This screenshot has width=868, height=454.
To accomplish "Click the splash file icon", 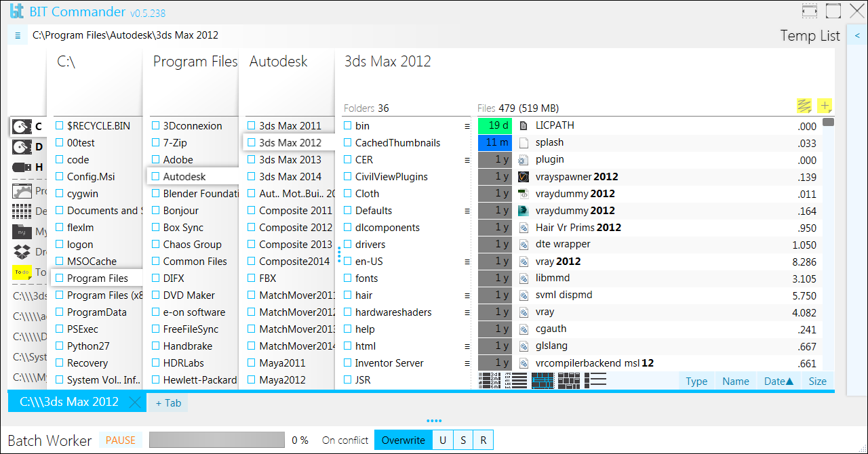I will [523, 143].
